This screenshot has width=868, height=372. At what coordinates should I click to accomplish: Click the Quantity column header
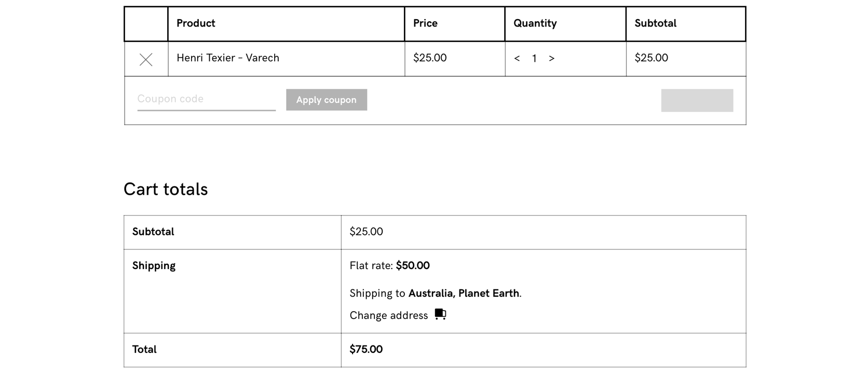pyautogui.click(x=535, y=23)
